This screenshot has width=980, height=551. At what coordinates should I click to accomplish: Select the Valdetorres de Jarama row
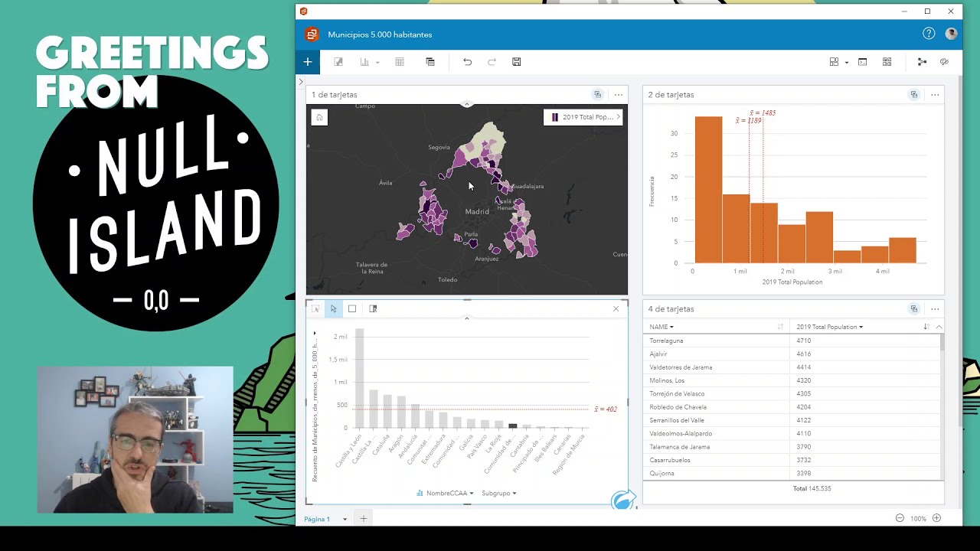pyautogui.click(x=792, y=367)
